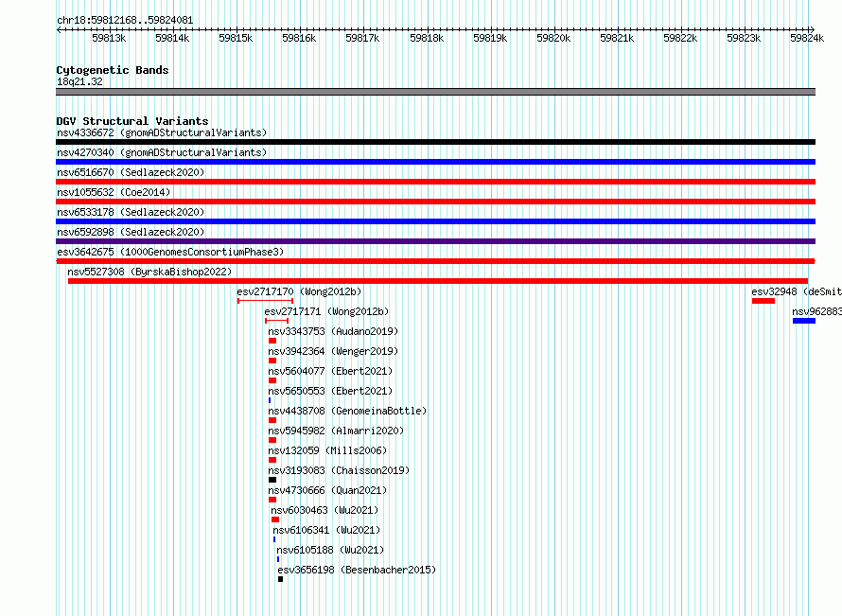842x616 pixels.
Task: Click the red esv32948 variant block
Action: (763, 301)
